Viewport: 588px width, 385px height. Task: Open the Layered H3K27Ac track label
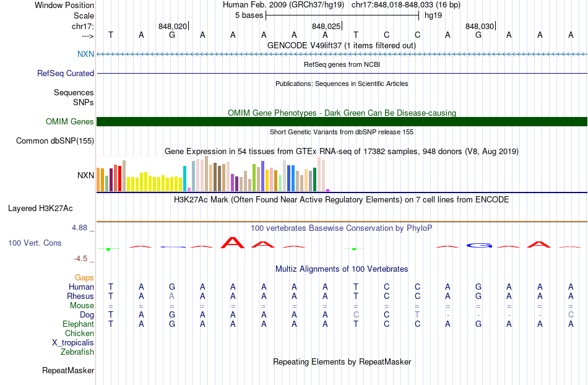click(40, 209)
